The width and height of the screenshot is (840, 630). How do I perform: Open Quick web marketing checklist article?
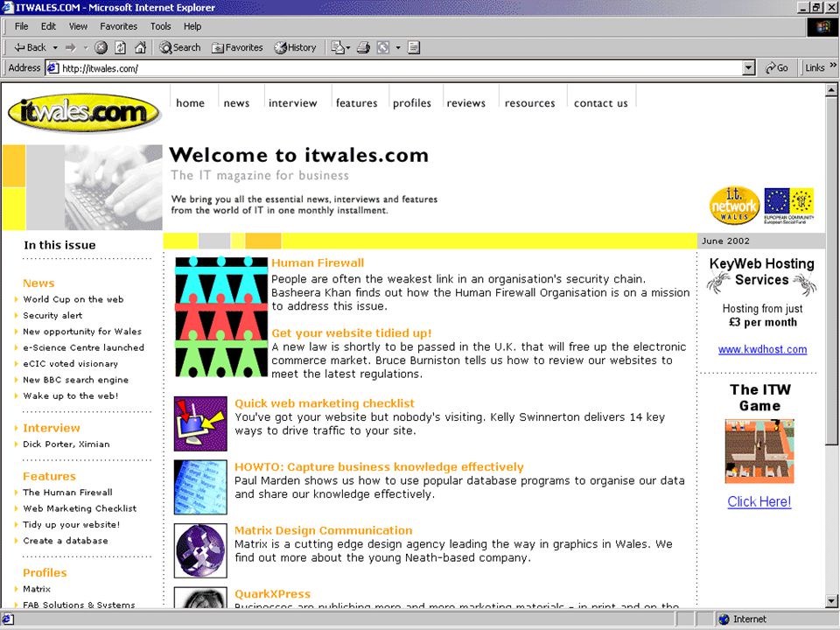[x=325, y=403]
